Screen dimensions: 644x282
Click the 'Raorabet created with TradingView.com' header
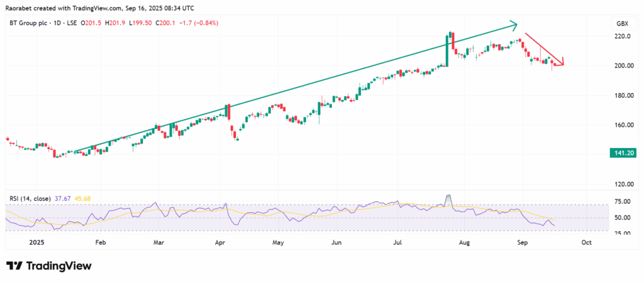(101, 6)
